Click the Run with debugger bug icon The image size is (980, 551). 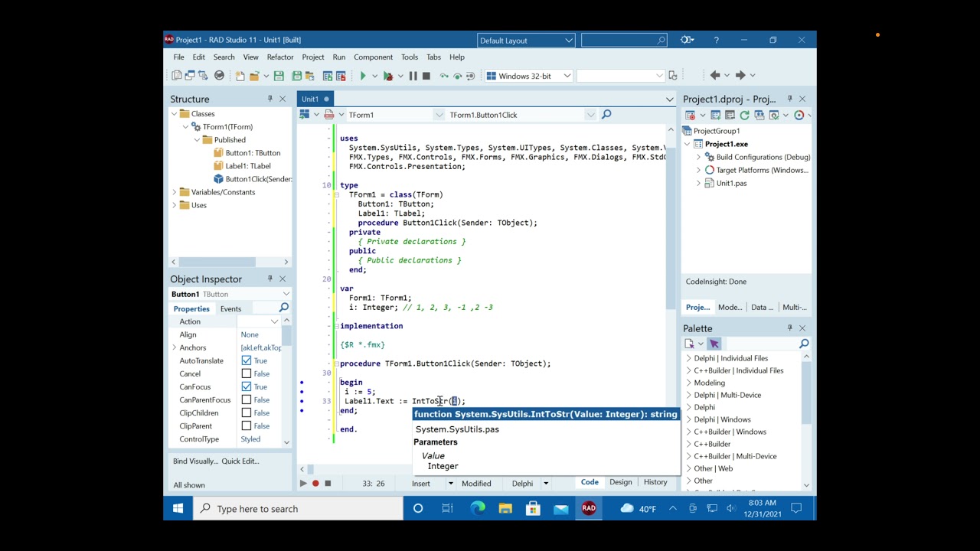point(388,76)
